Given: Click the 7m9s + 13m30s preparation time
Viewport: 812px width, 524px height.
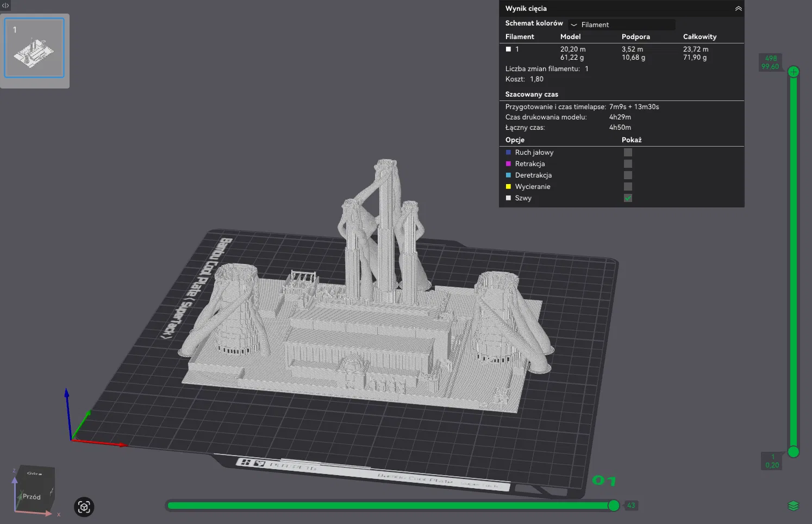Looking at the screenshot, I should 634,107.
